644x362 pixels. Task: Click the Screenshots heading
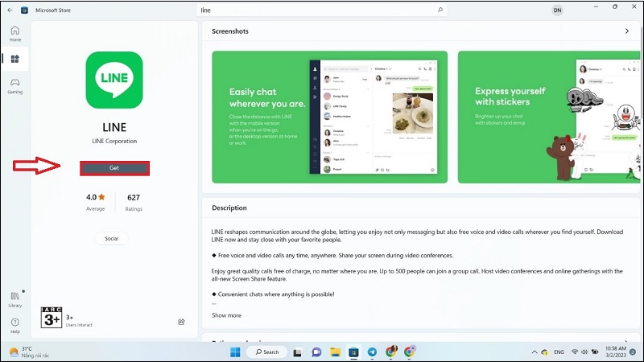point(230,31)
